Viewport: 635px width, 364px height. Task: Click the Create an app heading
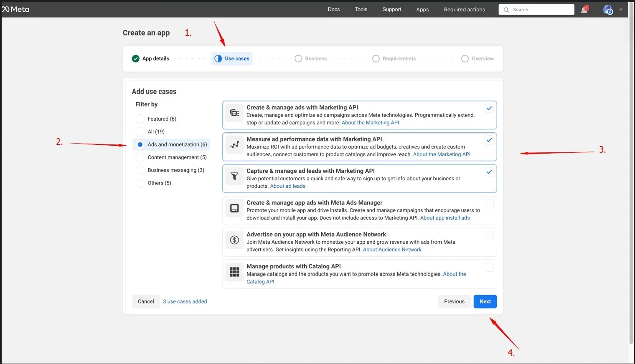pos(146,33)
